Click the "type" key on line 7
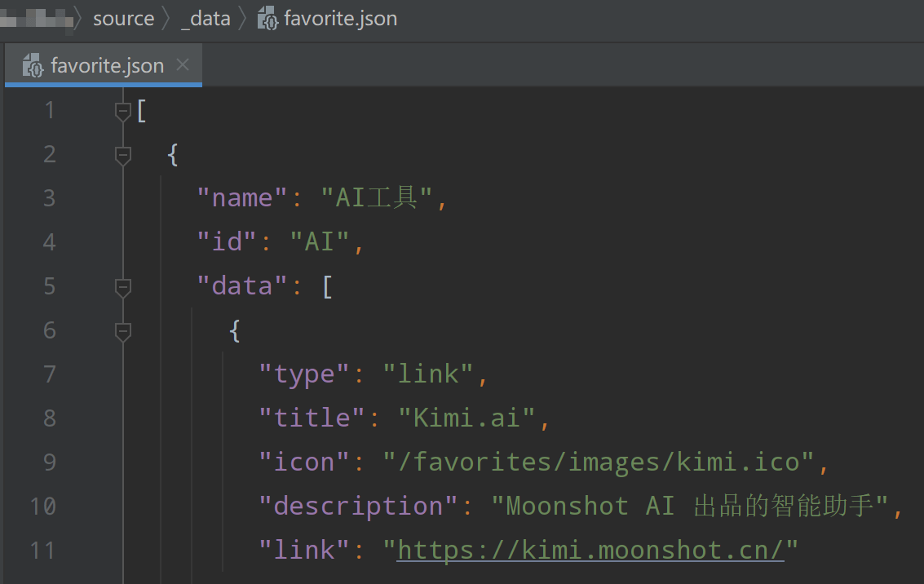The image size is (924, 584). click(x=305, y=374)
